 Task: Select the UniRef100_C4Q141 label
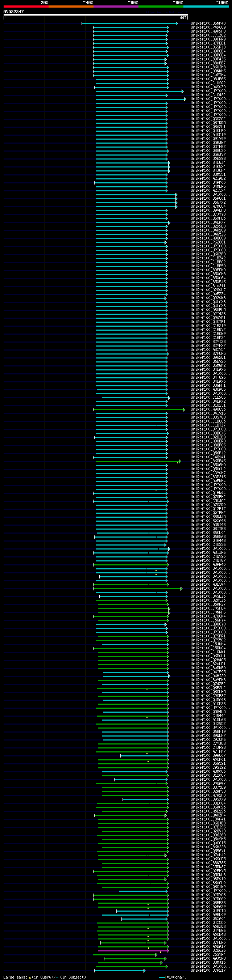point(208,457)
